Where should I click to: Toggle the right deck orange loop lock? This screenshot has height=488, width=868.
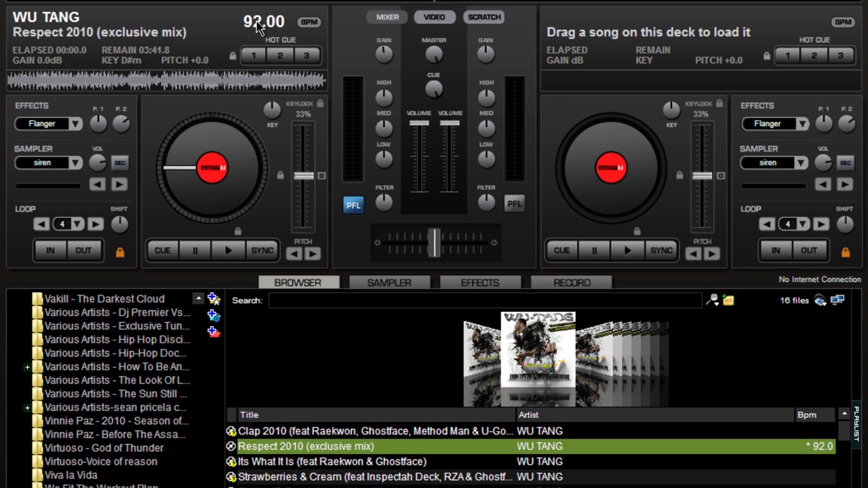[846, 252]
